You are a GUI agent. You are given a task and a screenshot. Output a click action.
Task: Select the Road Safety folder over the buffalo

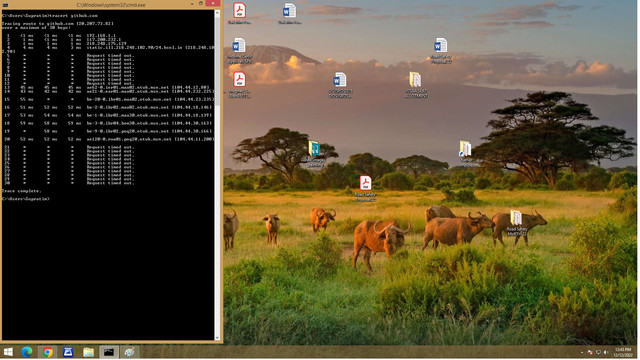517,223
